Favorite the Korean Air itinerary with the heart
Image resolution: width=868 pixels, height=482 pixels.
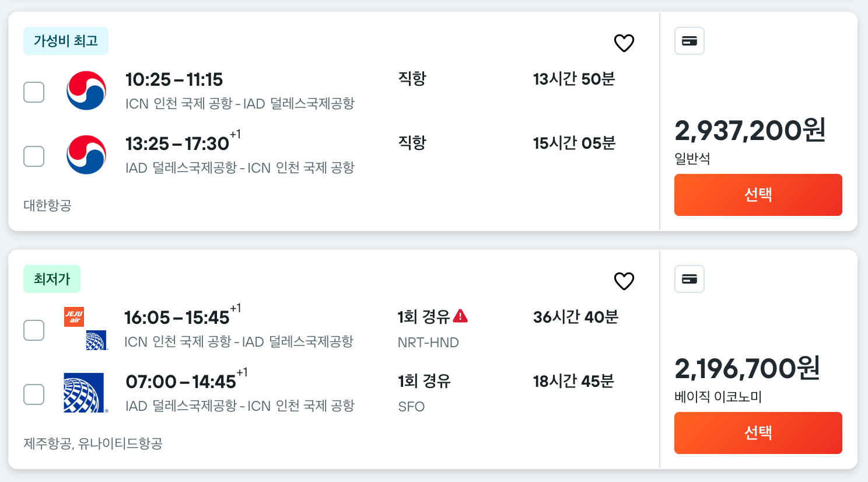coord(624,43)
